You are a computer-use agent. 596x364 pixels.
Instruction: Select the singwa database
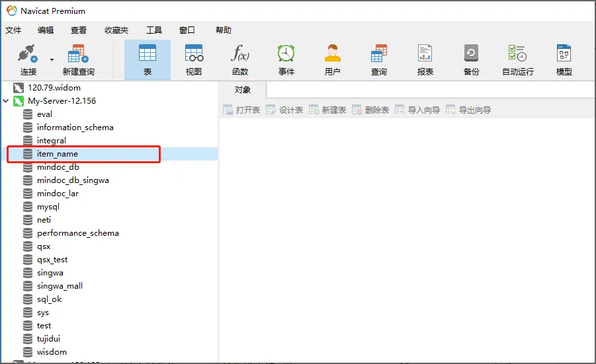(x=50, y=273)
